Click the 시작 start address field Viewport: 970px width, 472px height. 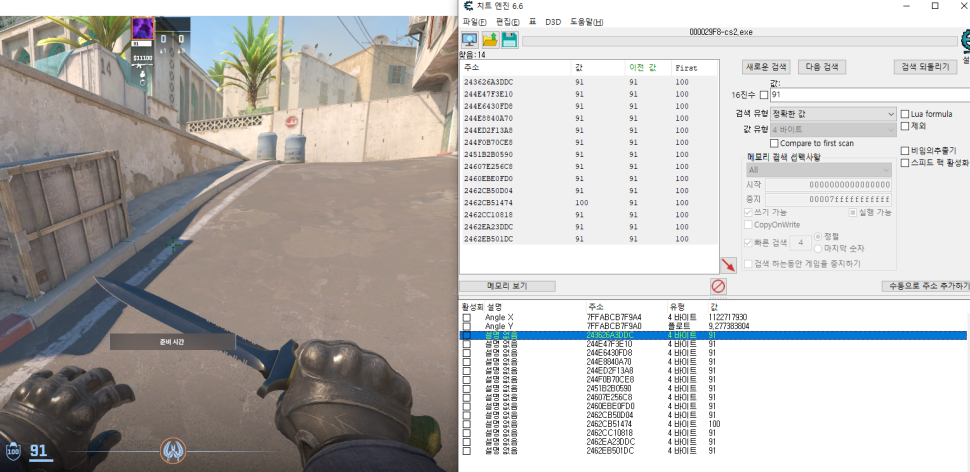828,185
